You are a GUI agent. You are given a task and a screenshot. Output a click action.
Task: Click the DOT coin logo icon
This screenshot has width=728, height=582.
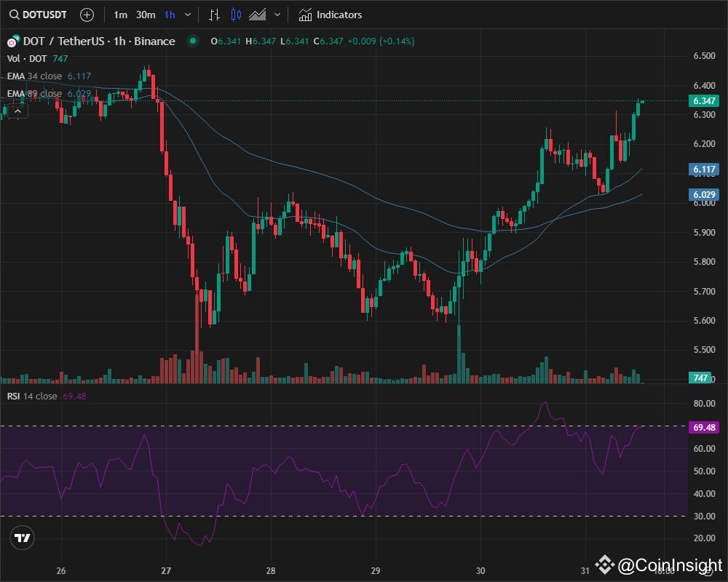click(10, 41)
